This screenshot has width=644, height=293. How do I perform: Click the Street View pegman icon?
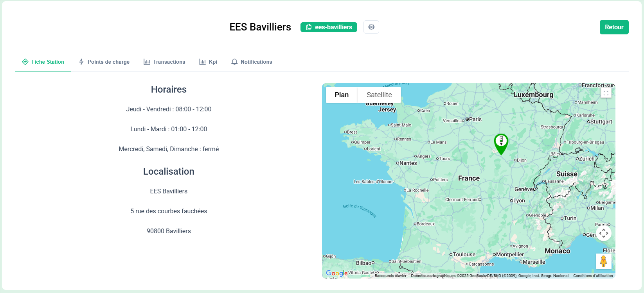603,261
